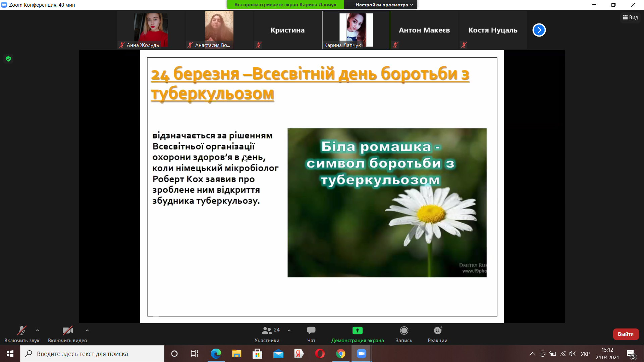644x362 pixels.
Task: Open Настройки просмотра dropdown
Action: [384, 5]
